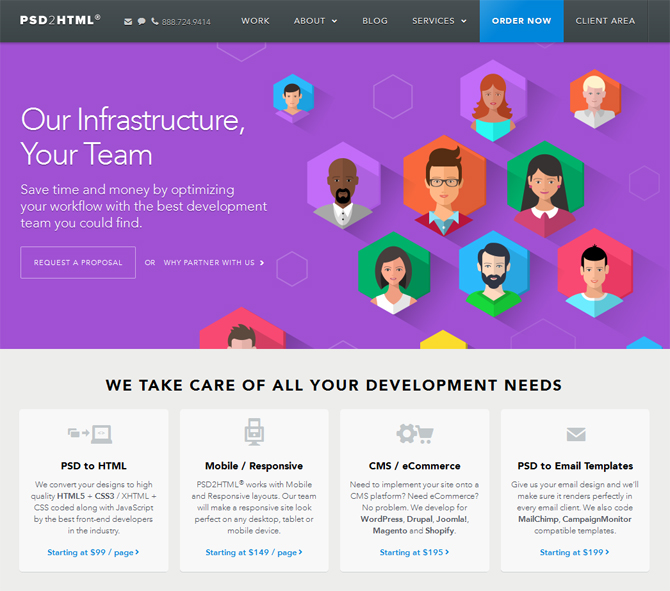The height and width of the screenshot is (591, 670).
Task: Click the email envelope icon in header
Action: tap(128, 21)
